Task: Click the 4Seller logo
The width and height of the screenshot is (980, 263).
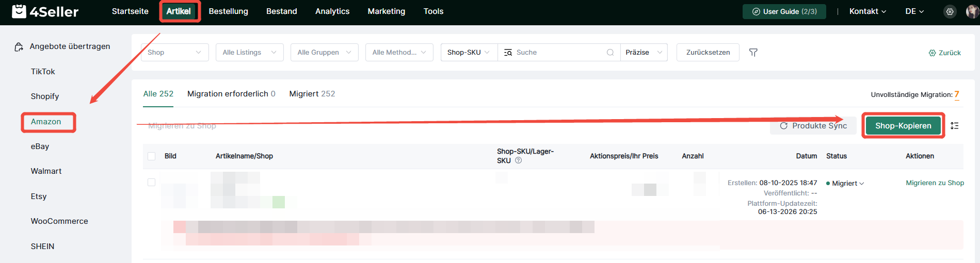Action: [x=45, y=11]
